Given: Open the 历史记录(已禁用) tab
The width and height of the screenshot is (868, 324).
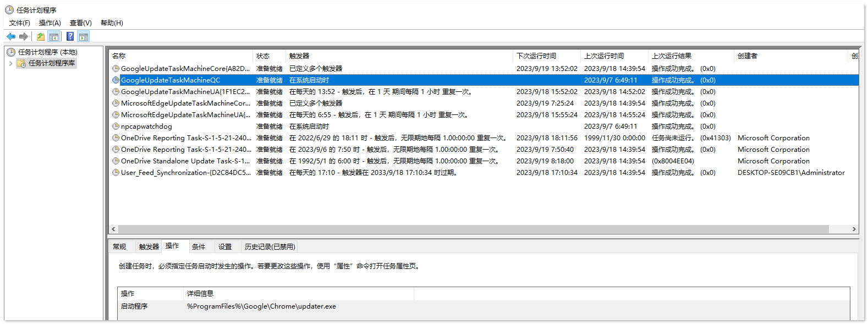Looking at the screenshot, I should [270, 247].
